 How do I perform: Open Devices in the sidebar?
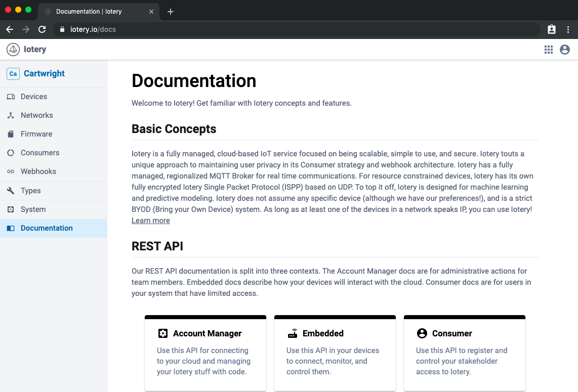click(x=54, y=97)
